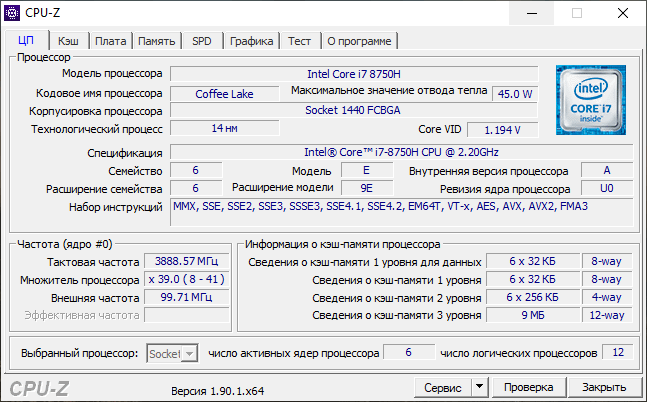Close the CPU-Z window with X
The height and width of the screenshot is (402, 647).
[623, 13]
